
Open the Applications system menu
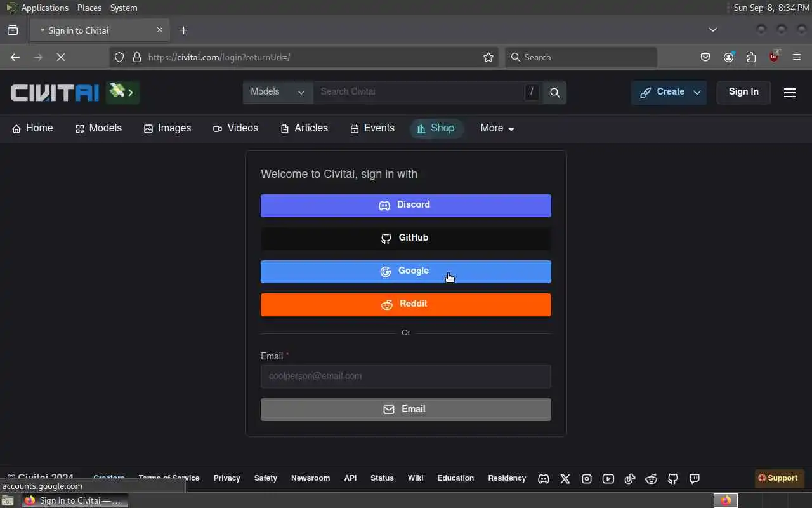[x=37, y=8]
